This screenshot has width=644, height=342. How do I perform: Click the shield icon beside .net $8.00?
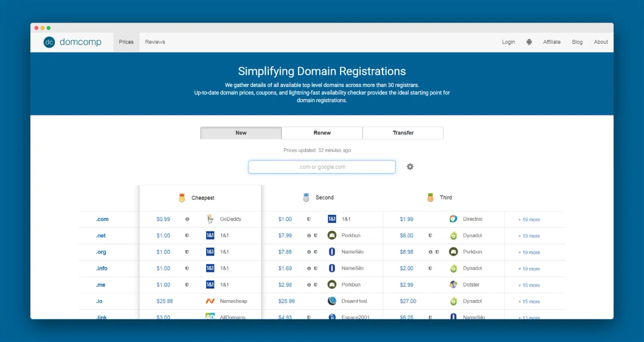pos(430,235)
